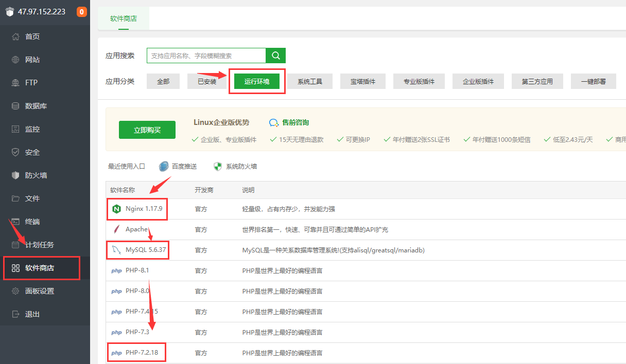Click the Apache feather icon
This screenshot has width=626, height=364.
116,229
